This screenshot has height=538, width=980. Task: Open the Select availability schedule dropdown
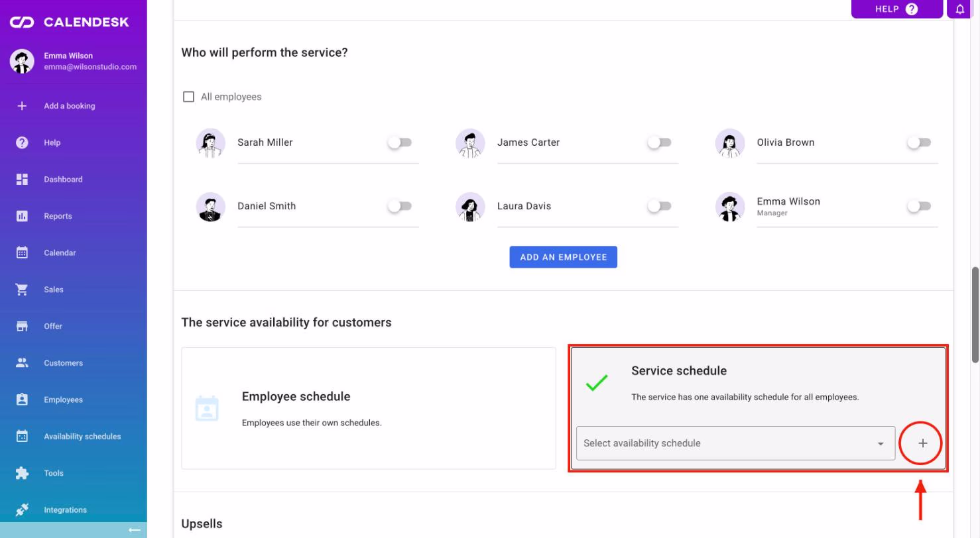(735, 443)
